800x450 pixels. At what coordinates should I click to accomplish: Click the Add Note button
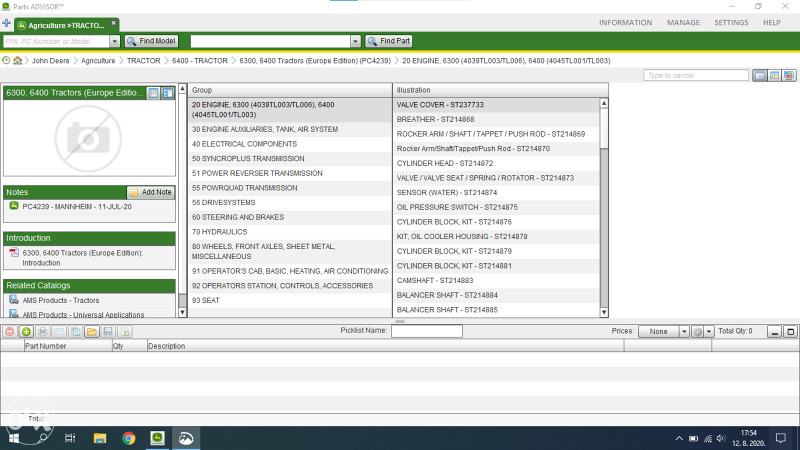coord(151,192)
